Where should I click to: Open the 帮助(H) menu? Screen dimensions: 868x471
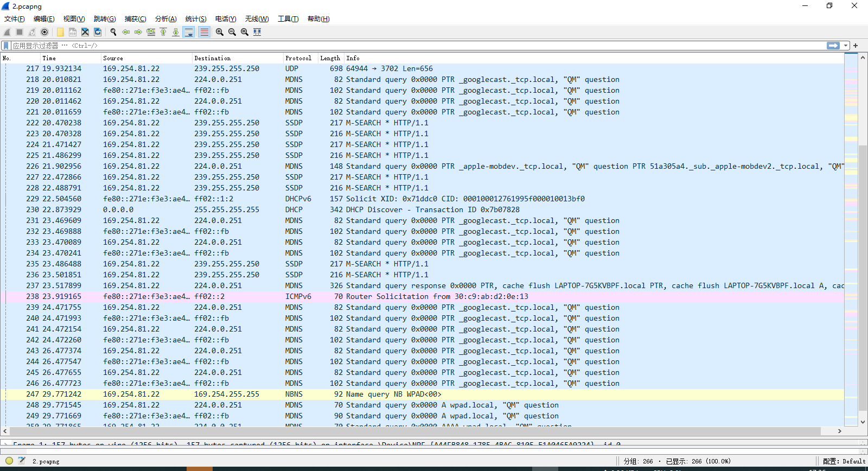[318, 19]
